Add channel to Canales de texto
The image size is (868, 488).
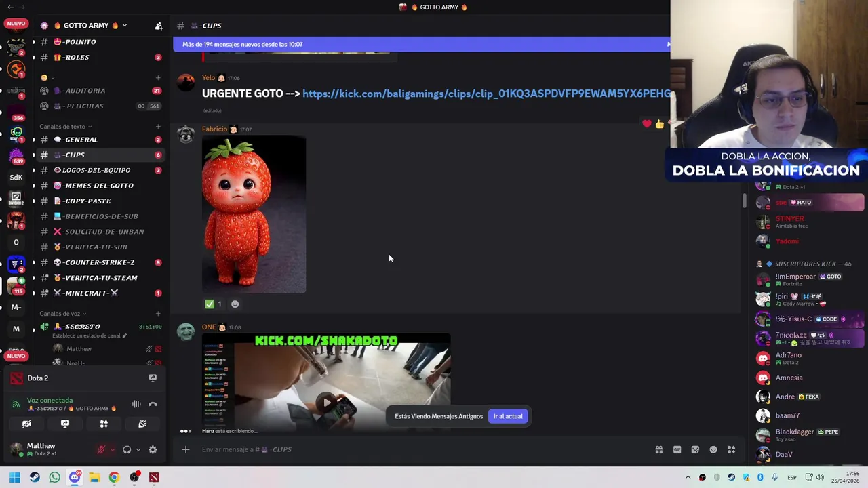click(x=158, y=127)
